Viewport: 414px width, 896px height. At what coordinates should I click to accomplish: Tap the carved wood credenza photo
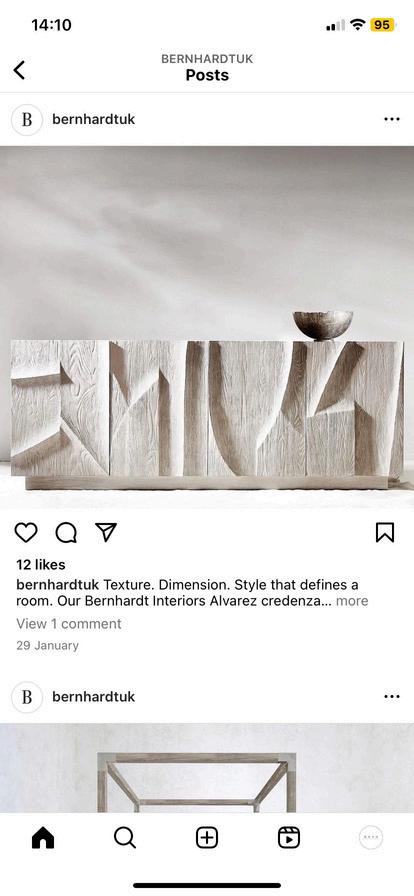click(207, 327)
